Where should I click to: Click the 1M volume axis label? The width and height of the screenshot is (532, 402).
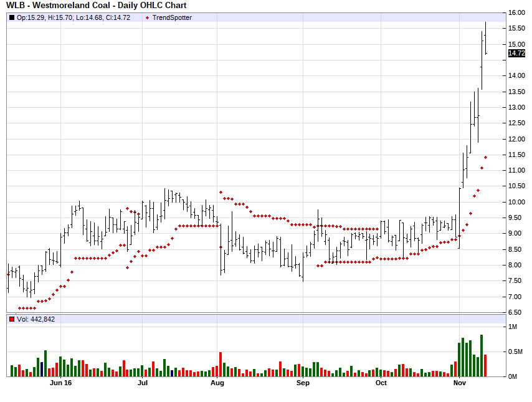point(512,327)
